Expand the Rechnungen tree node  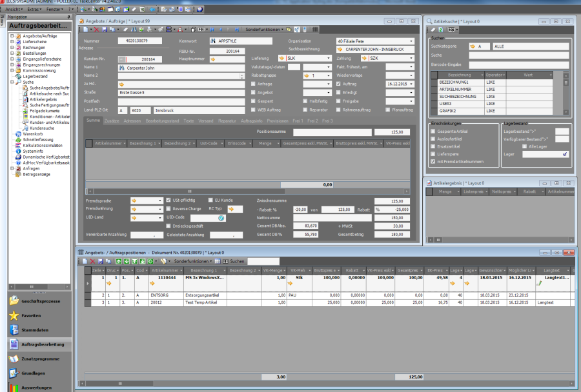coord(12,48)
